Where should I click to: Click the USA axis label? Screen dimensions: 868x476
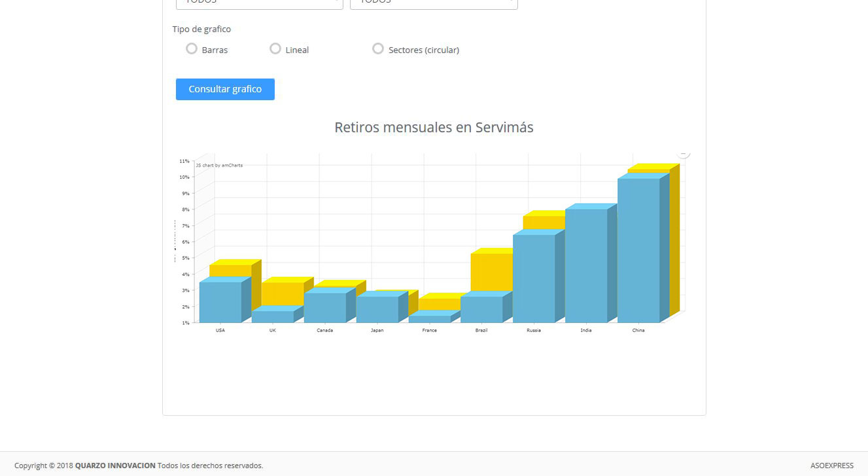[x=220, y=330]
